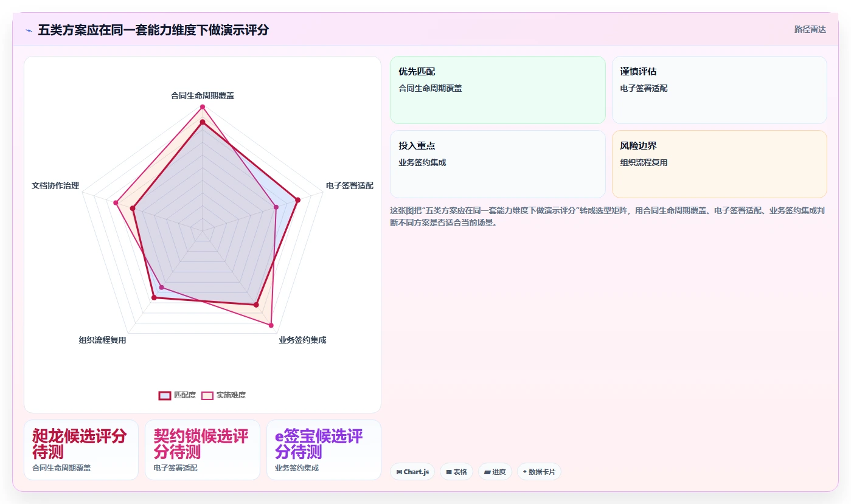Click 实施难度 point on 业务签约集成 axis
Viewport: 851px width, 504px height.
click(271, 325)
